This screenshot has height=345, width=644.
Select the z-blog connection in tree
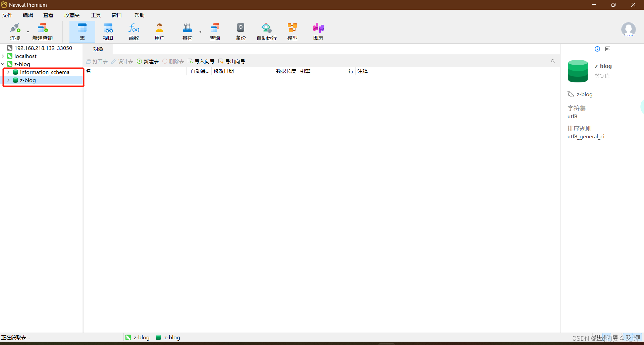pos(22,64)
